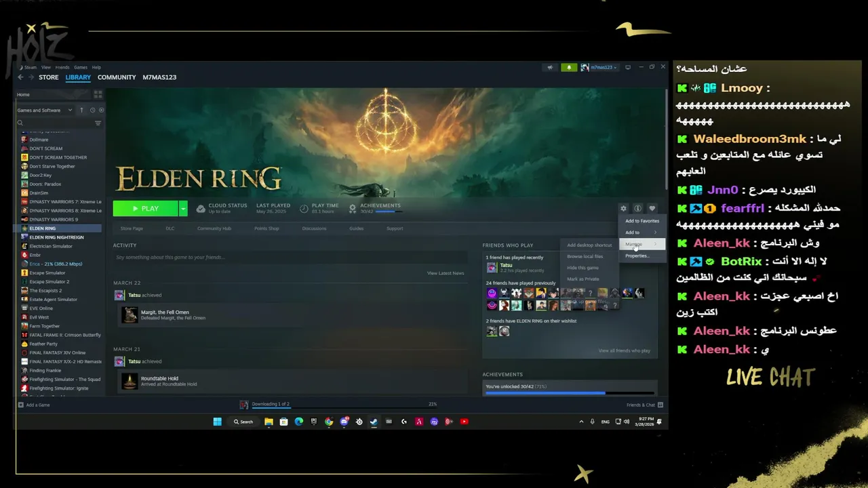Click the favorite heart icon
Screen dimensions: 868x488
pos(652,208)
